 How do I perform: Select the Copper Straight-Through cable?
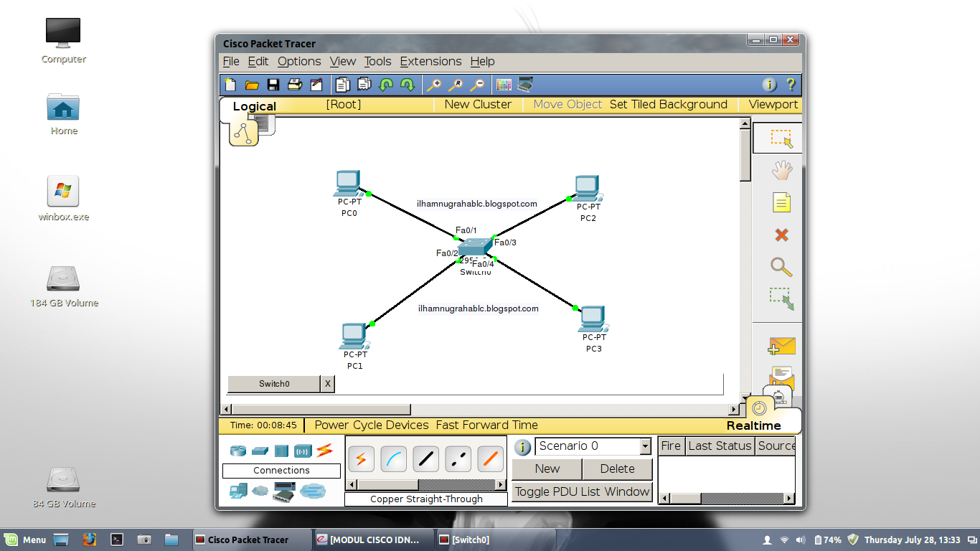(425, 458)
